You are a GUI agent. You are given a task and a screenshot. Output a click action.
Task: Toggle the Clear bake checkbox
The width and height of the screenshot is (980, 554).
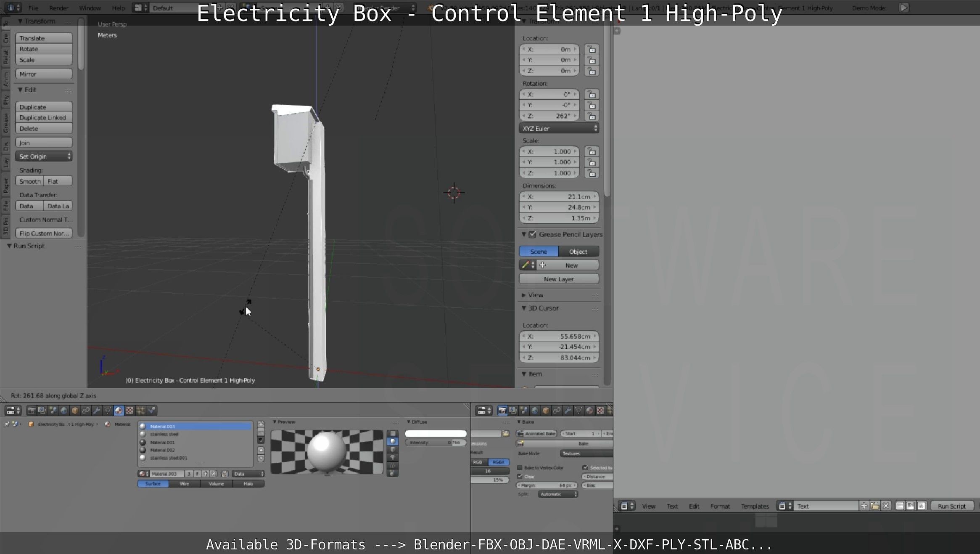[520, 477]
